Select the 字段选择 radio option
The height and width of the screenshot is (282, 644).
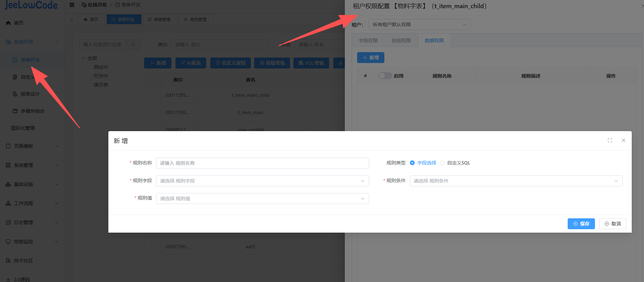[412, 163]
